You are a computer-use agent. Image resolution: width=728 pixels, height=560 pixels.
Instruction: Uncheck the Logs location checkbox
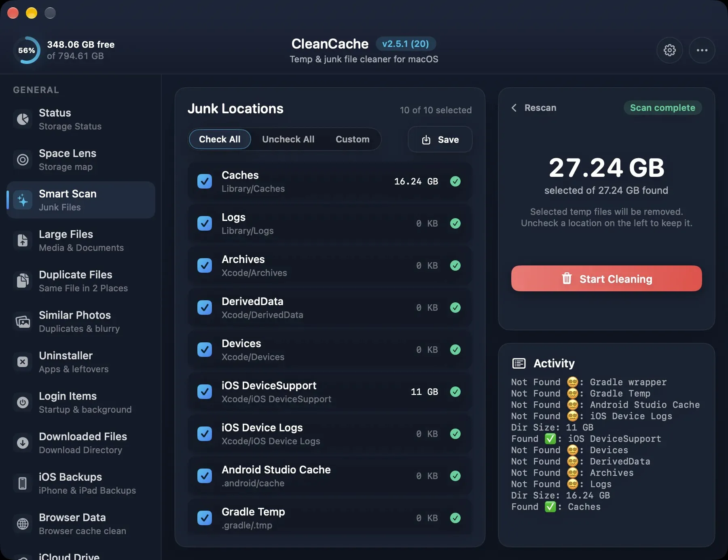click(205, 223)
